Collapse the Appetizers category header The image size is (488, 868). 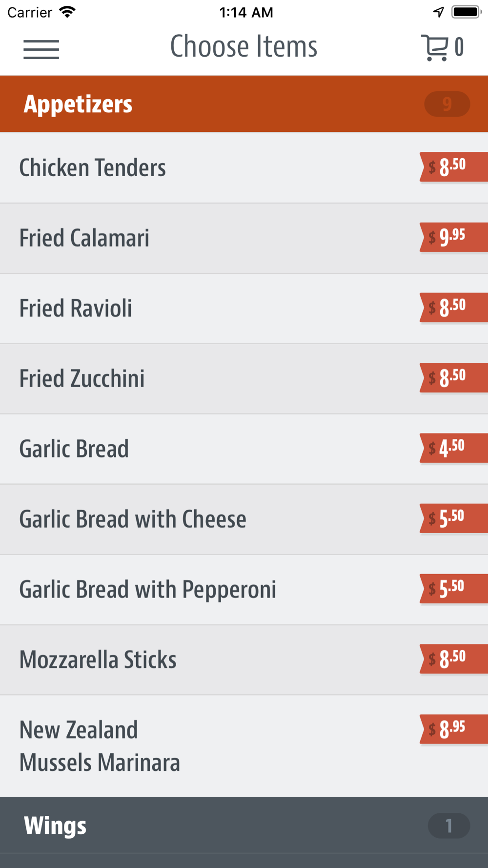pyautogui.click(x=244, y=104)
